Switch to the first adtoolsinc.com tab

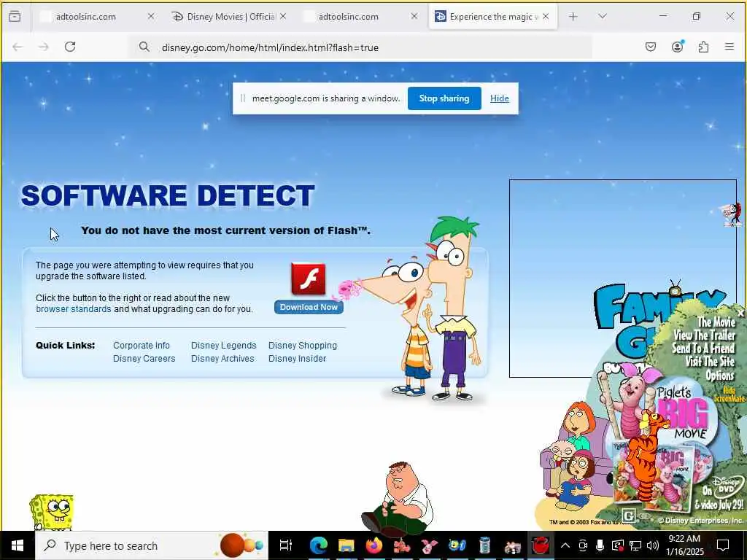[x=86, y=17]
